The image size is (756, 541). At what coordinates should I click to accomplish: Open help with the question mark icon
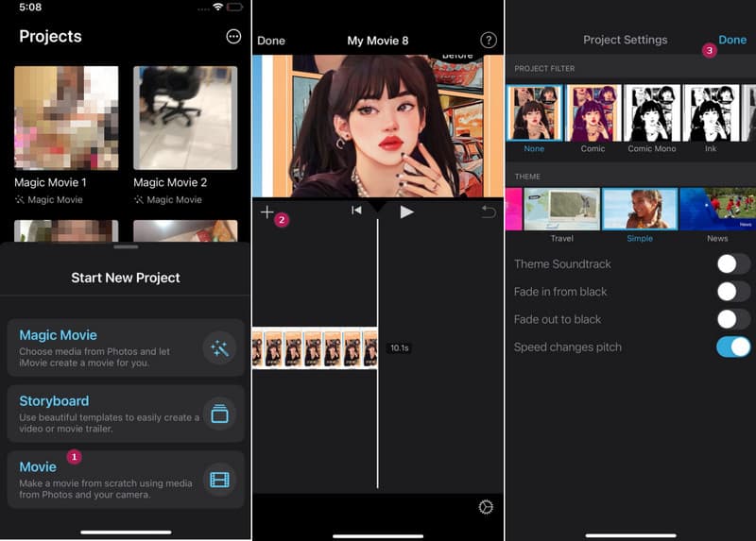click(x=489, y=41)
